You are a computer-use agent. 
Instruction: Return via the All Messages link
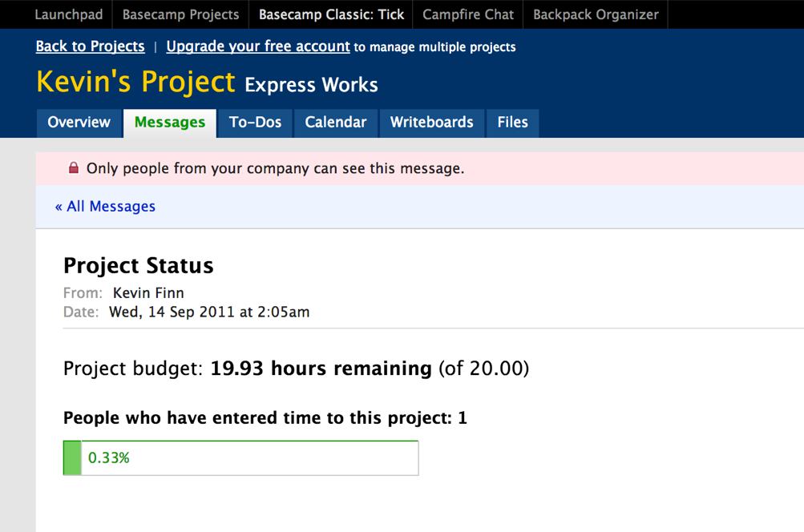(x=105, y=206)
